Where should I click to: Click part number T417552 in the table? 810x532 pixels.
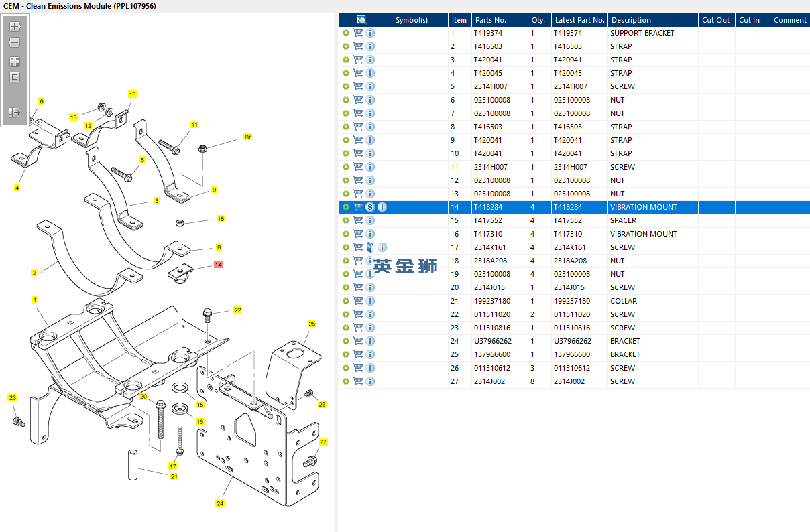[x=487, y=220]
